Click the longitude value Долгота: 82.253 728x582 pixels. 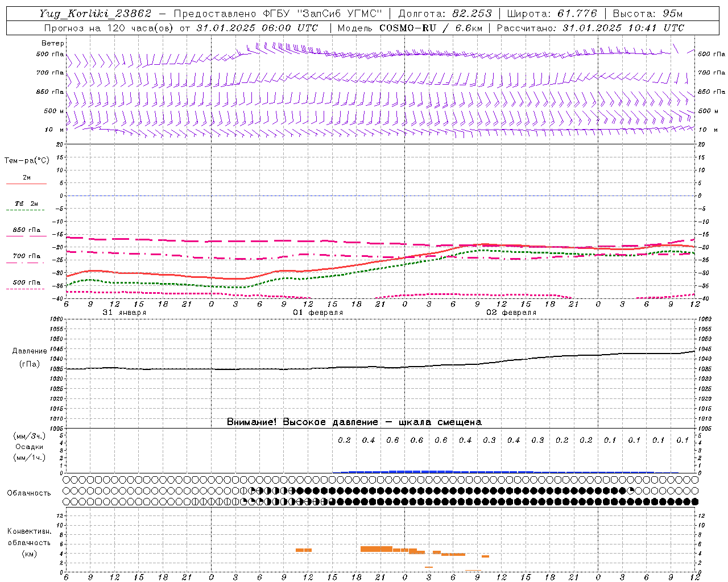coord(445,14)
